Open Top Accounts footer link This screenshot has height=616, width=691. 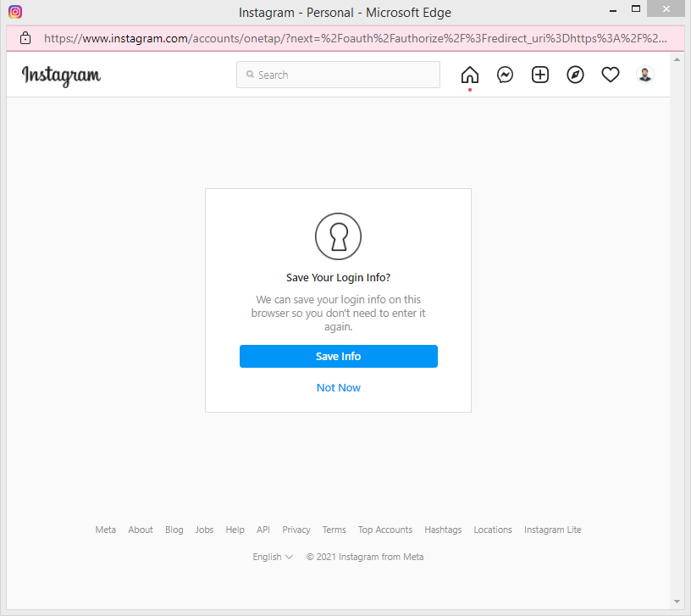click(385, 530)
